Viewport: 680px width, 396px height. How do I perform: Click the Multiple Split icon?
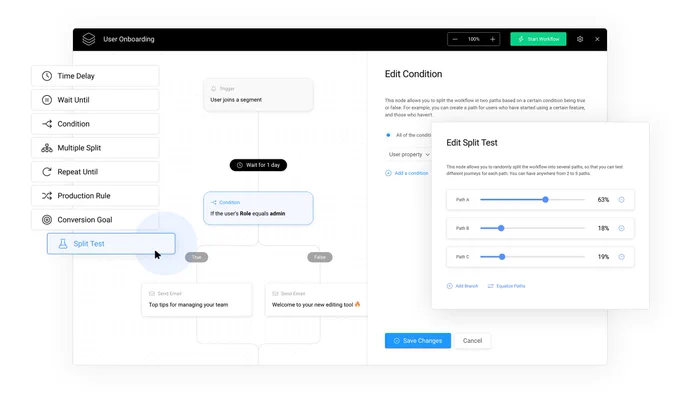point(47,148)
